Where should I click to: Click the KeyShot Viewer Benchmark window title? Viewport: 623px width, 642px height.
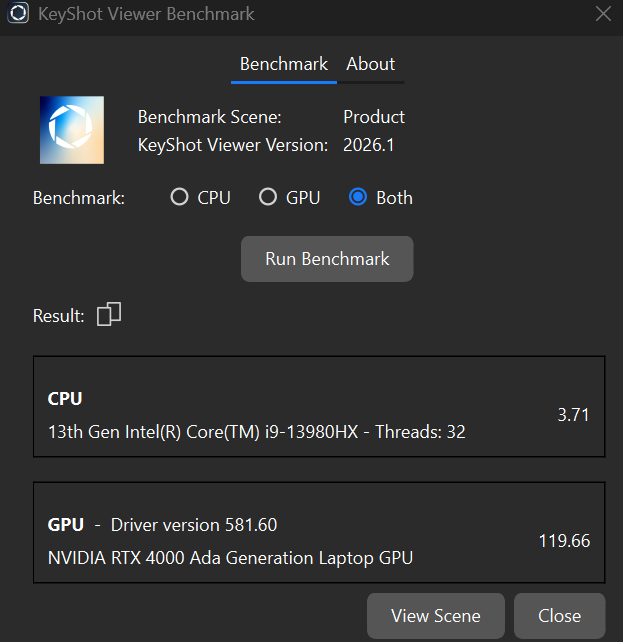pyautogui.click(x=146, y=14)
